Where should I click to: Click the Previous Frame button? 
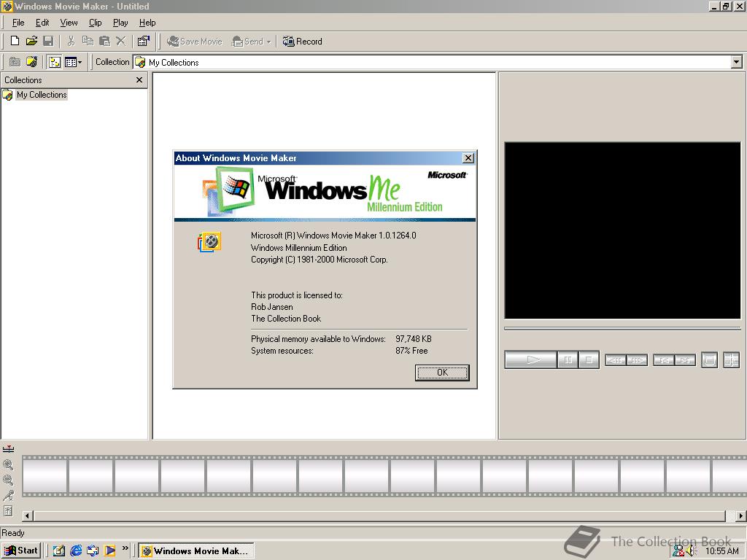click(x=616, y=360)
